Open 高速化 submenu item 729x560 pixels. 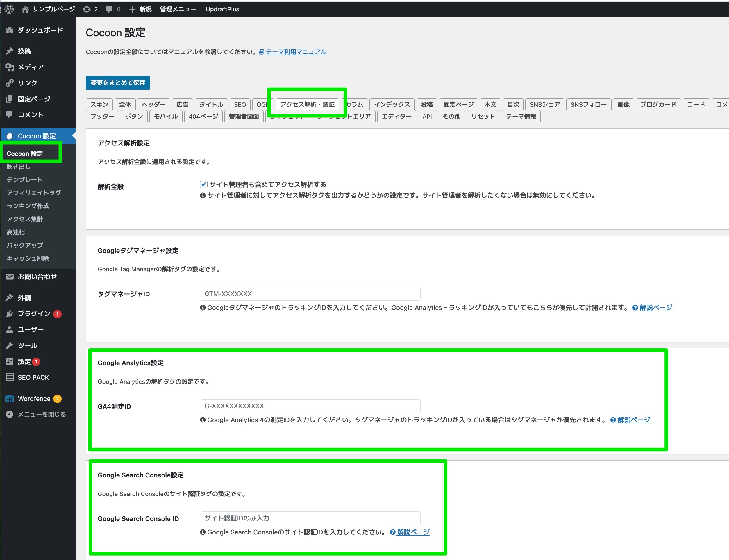[16, 232]
